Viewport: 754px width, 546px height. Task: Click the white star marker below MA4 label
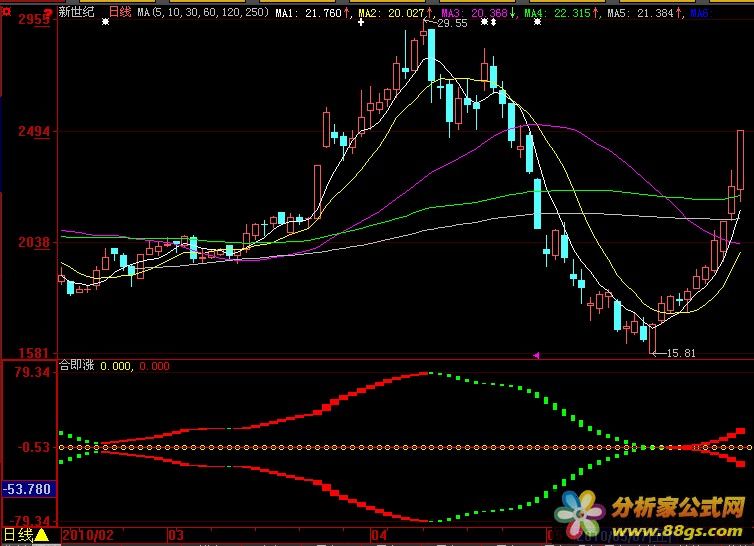pos(538,22)
